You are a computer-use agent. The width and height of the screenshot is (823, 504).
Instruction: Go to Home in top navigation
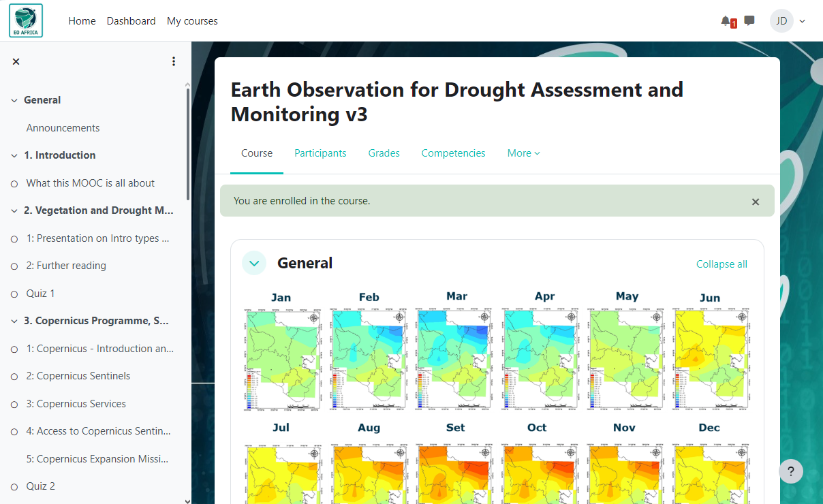pos(82,21)
